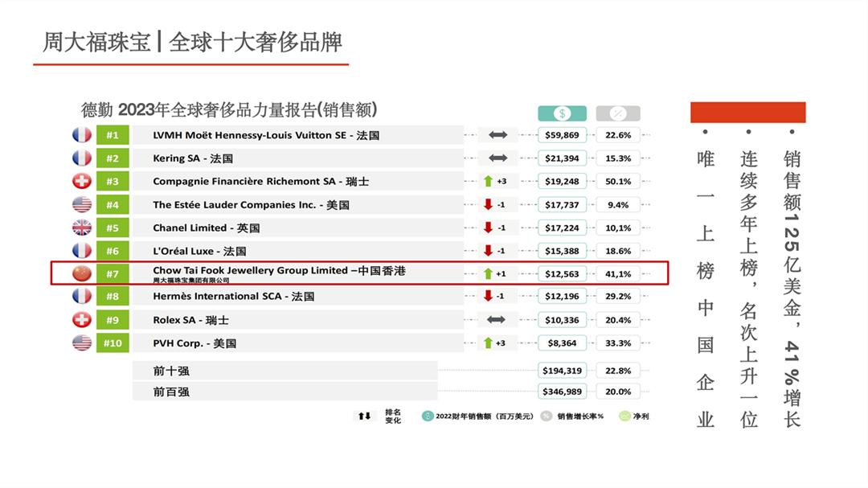Click the 前十强 summary row label
This screenshot has width=868, height=488.
coord(171,371)
